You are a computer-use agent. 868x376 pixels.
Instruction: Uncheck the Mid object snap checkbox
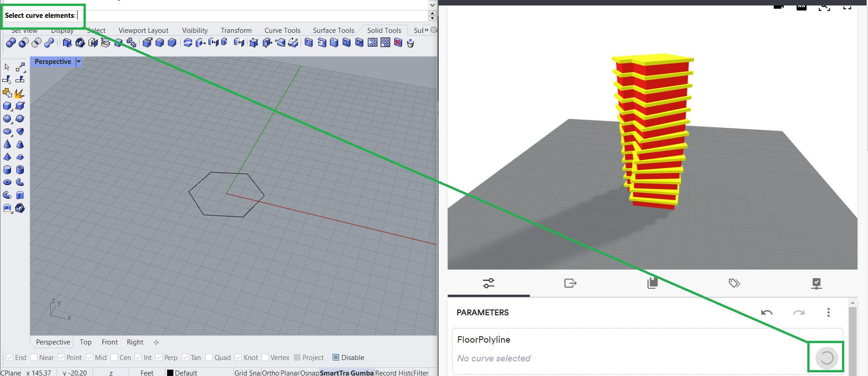pos(89,357)
